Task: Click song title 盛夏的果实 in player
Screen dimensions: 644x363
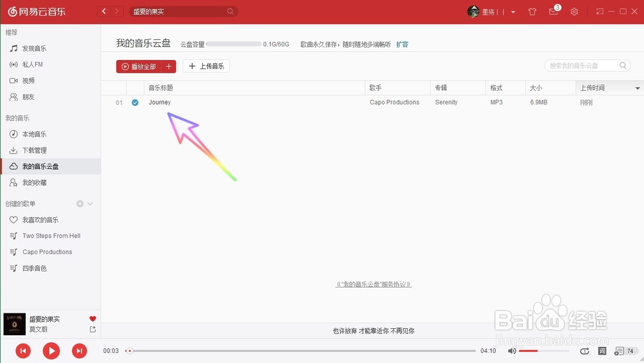Action: 44,319
